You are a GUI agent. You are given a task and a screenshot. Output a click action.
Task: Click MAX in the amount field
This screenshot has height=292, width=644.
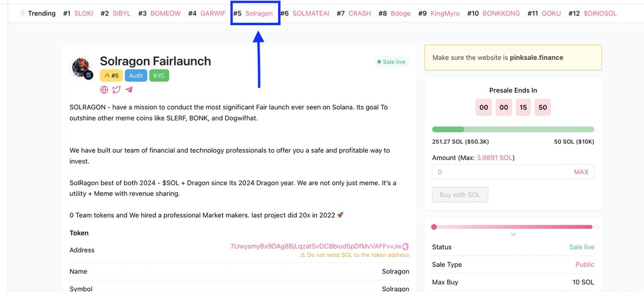tap(581, 172)
